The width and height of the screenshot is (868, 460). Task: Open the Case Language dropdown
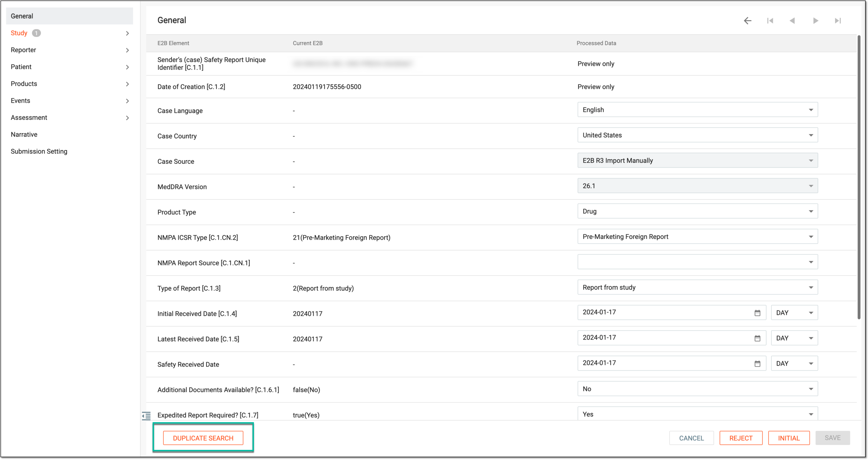(698, 110)
